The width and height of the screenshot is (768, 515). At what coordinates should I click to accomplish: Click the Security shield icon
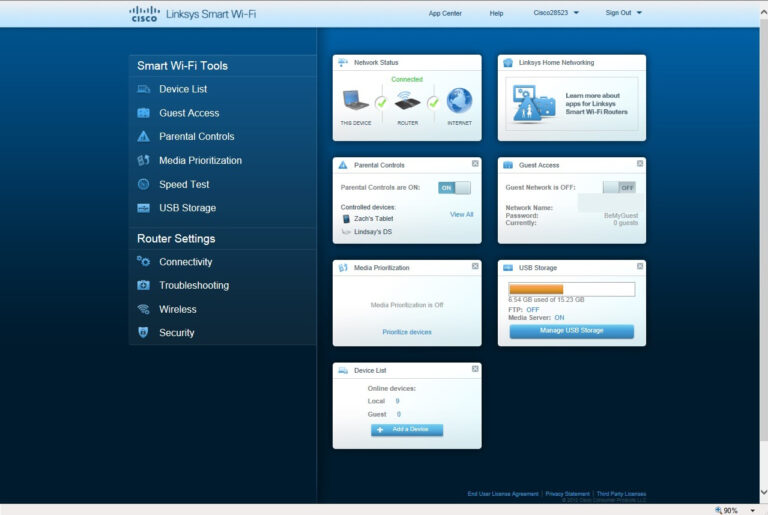143,333
